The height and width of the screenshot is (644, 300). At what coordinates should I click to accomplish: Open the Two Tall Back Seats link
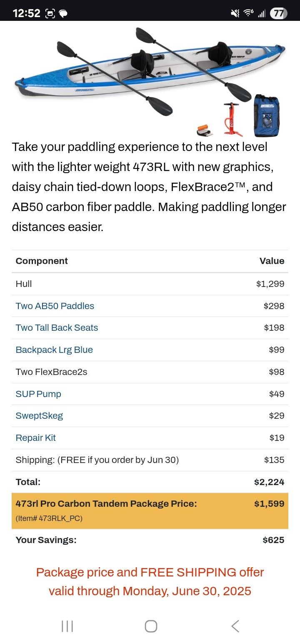pos(57,328)
